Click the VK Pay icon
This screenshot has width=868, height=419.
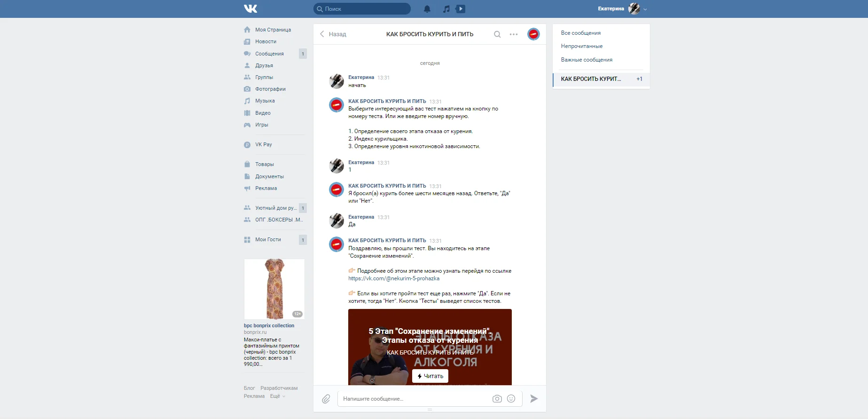[x=247, y=145]
